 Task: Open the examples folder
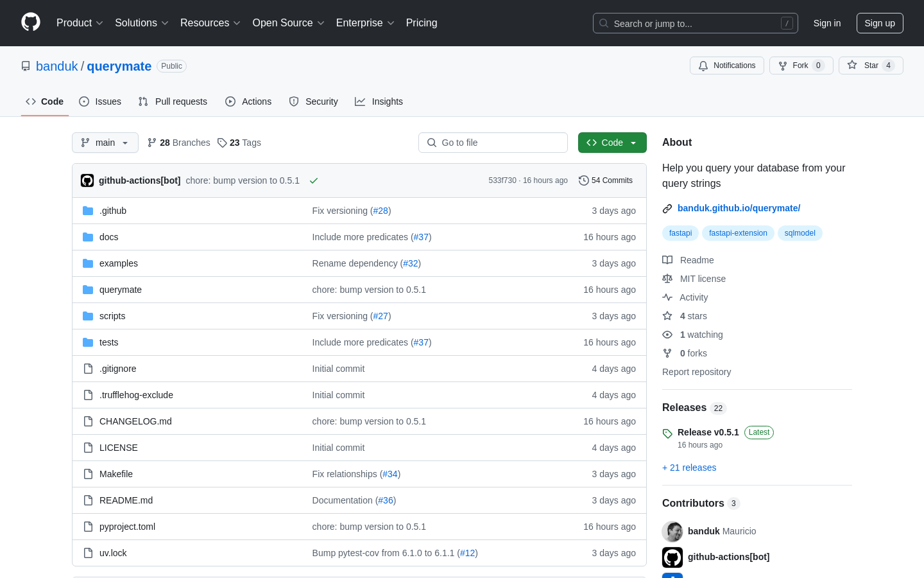[x=119, y=263]
